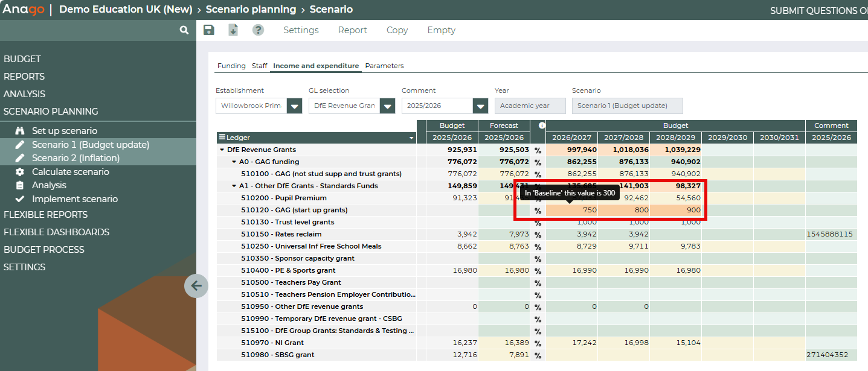Switch to the Parameters tab
Screen dimensions: 868x371
point(384,66)
